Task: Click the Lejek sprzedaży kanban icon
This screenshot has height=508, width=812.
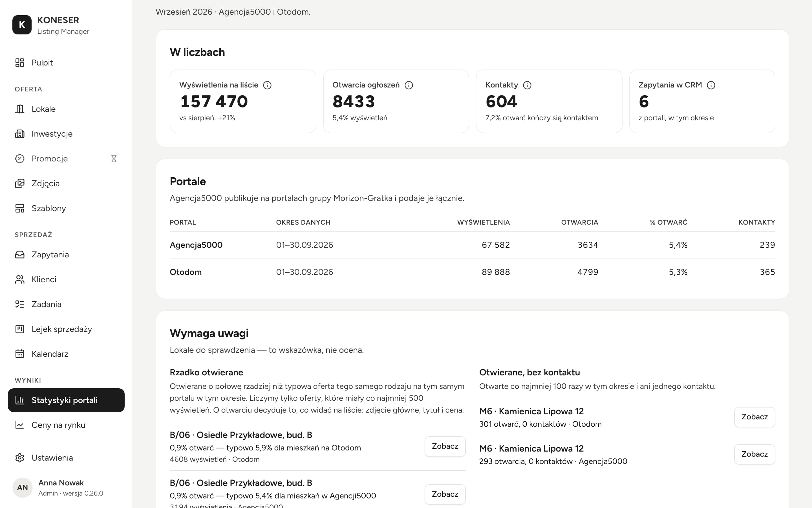Action: coord(20,329)
